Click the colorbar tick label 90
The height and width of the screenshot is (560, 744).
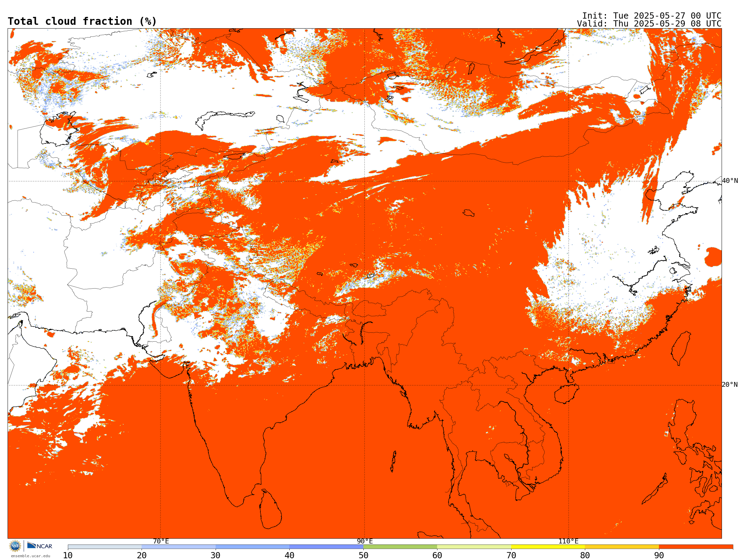coord(659,556)
